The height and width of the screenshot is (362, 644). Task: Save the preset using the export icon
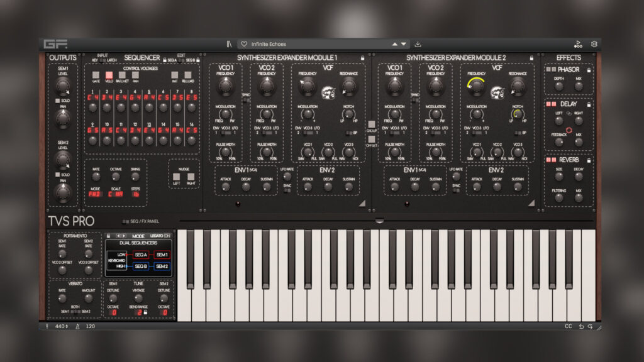tap(418, 44)
